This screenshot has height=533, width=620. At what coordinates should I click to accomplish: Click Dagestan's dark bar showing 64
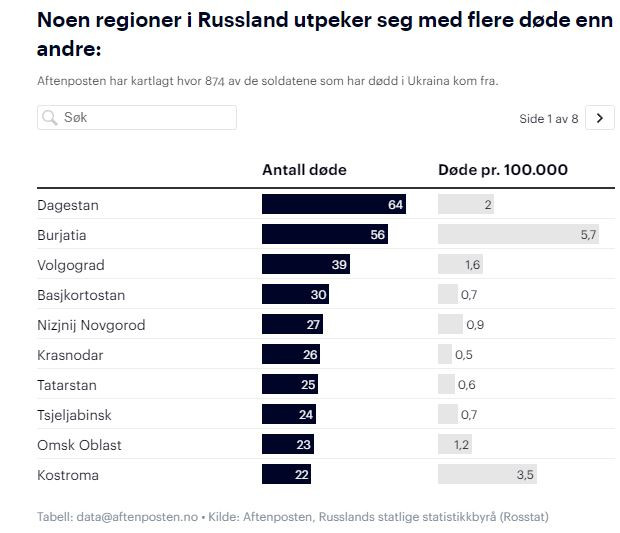[x=334, y=205]
